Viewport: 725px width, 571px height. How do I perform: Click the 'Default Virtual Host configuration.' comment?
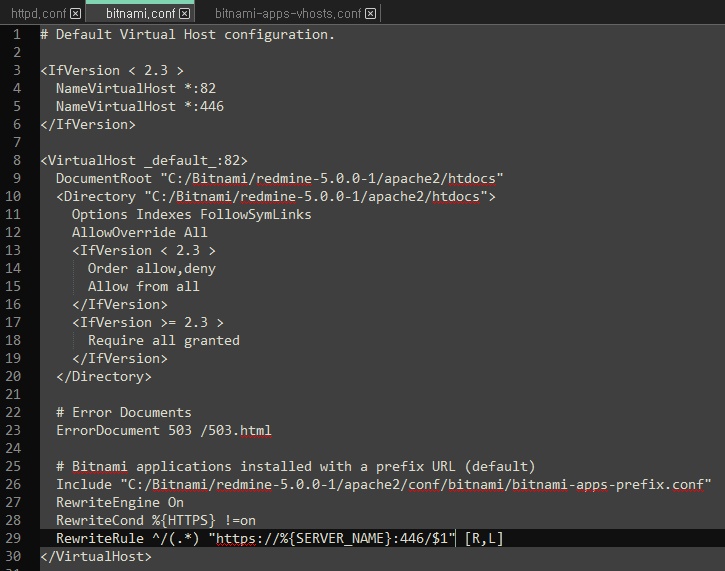(187, 35)
